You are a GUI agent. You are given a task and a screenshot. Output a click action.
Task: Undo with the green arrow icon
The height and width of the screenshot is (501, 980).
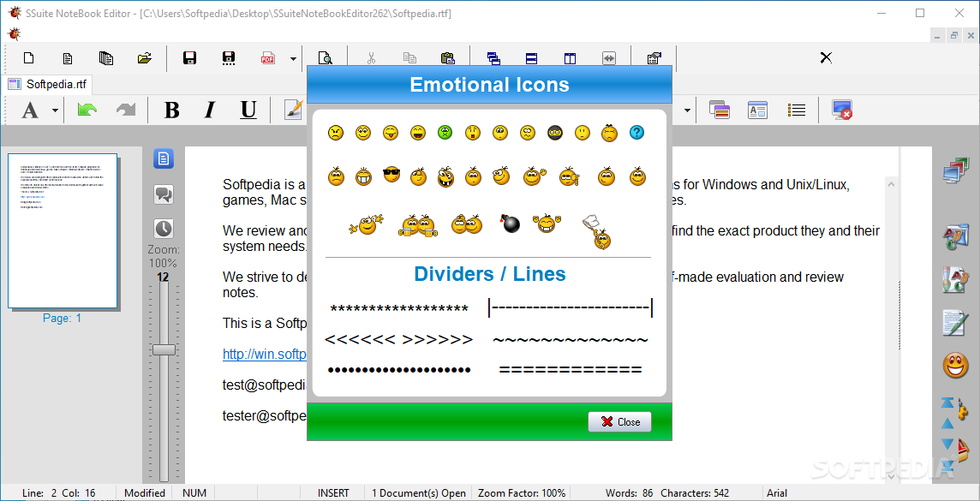87,110
